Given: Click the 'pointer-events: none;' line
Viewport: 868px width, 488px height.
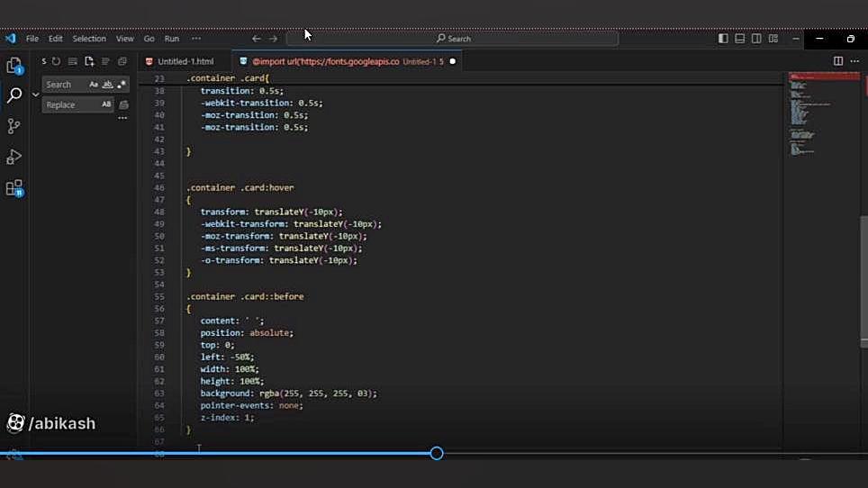Looking at the screenshot, I should point(252,405).
